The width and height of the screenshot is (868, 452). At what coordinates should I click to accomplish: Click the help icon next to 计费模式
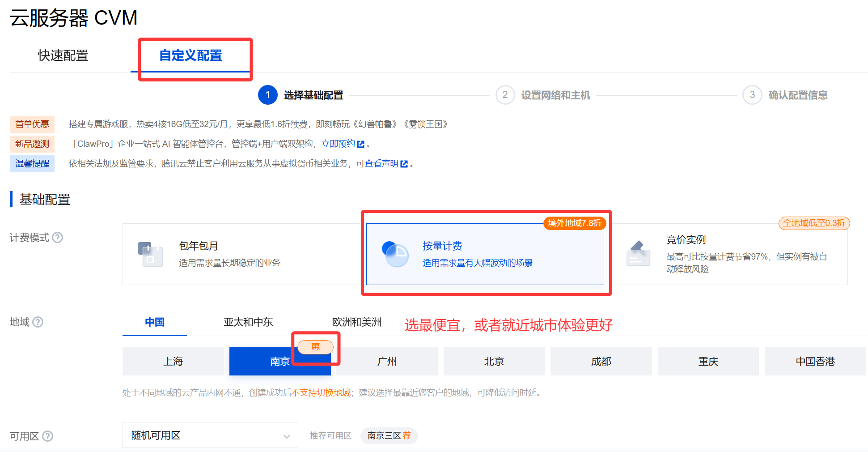58,237
